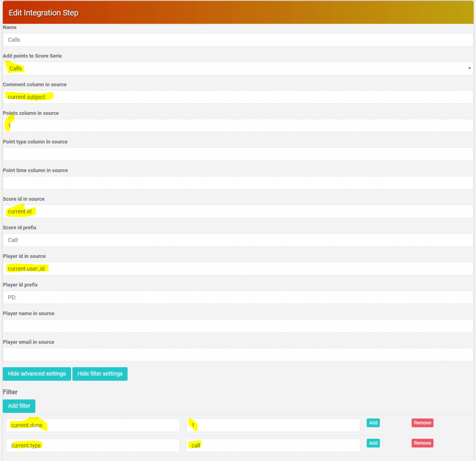This screenshot has width=476, height=461.
Task: Open the Add points to Score Serie dropdown
Action: coord(238,68)
